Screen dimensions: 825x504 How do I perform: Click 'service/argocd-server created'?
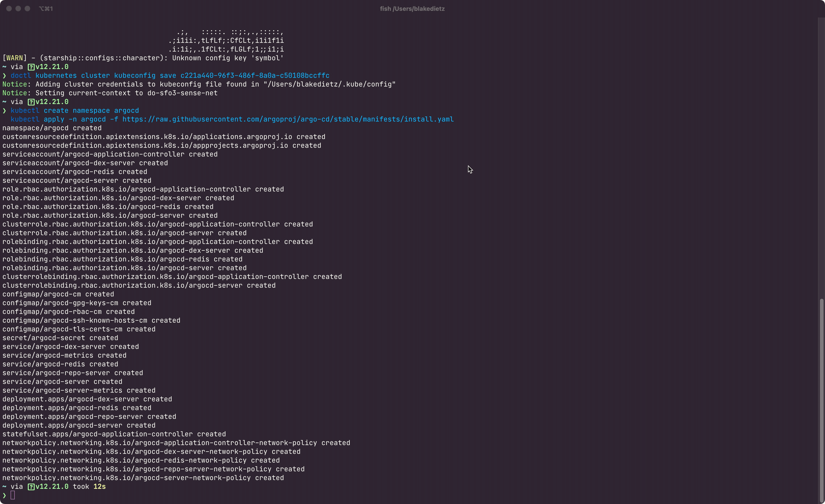pyautogui.click(x=62, y=382)
